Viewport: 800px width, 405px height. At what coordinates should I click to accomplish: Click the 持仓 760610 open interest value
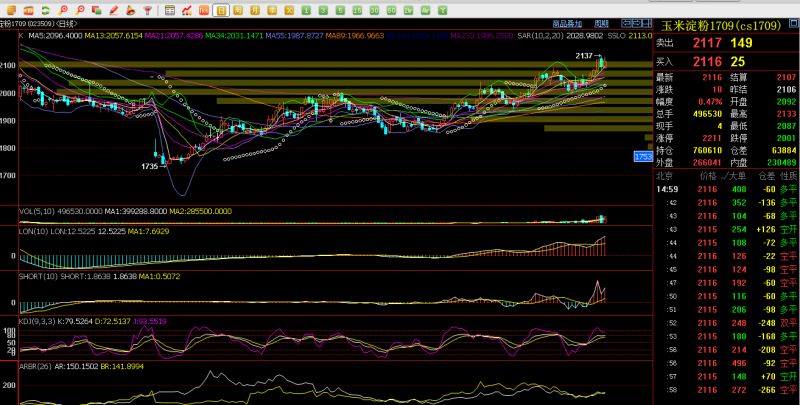(707, 150)
